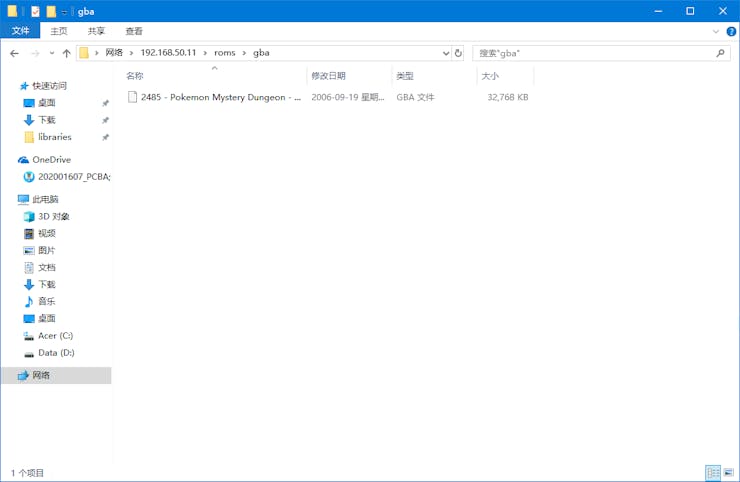Viewport: 740px width, 482px height.
Task: Open 3D 对象 folder
Action: coord(53,216)
